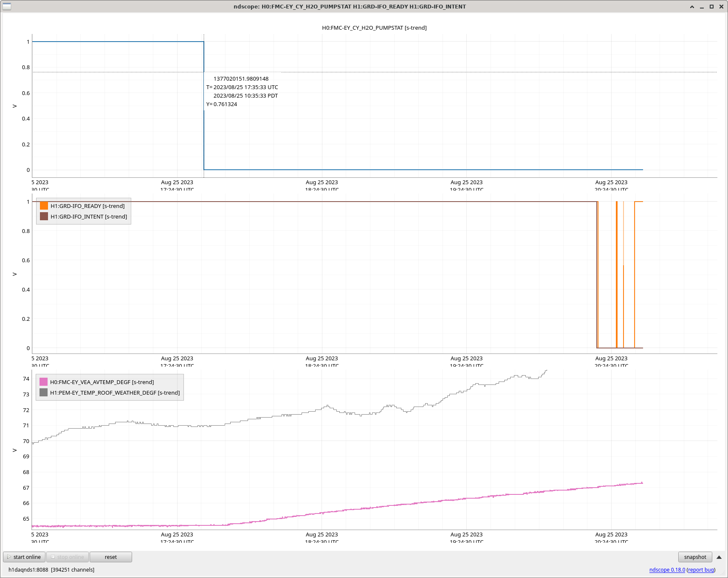
Task: Click y-axis tick 65 in the temperature plot
Action: point(26,519)
